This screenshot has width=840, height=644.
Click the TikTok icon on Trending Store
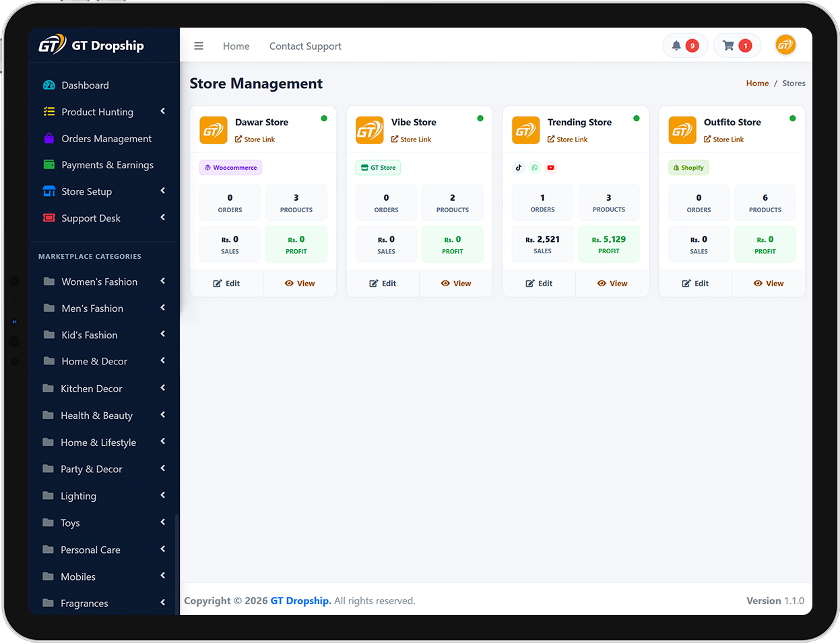point(519,168)
